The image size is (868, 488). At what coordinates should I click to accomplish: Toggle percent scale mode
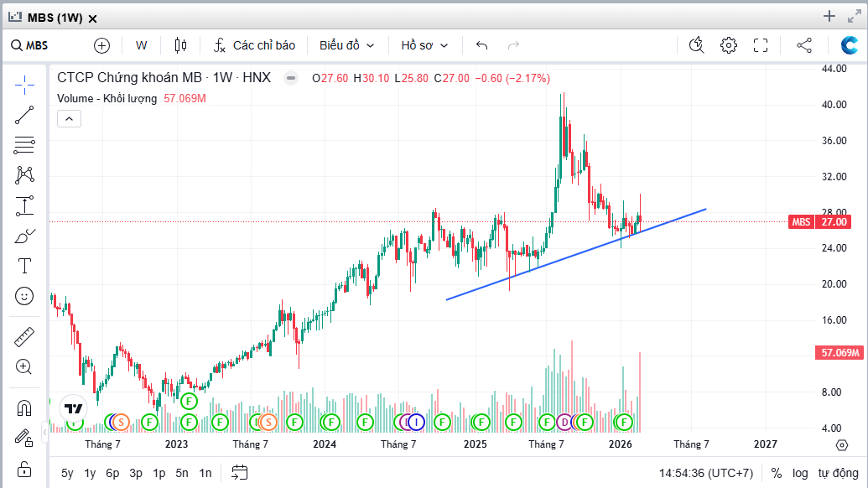[x=777, y=473]
